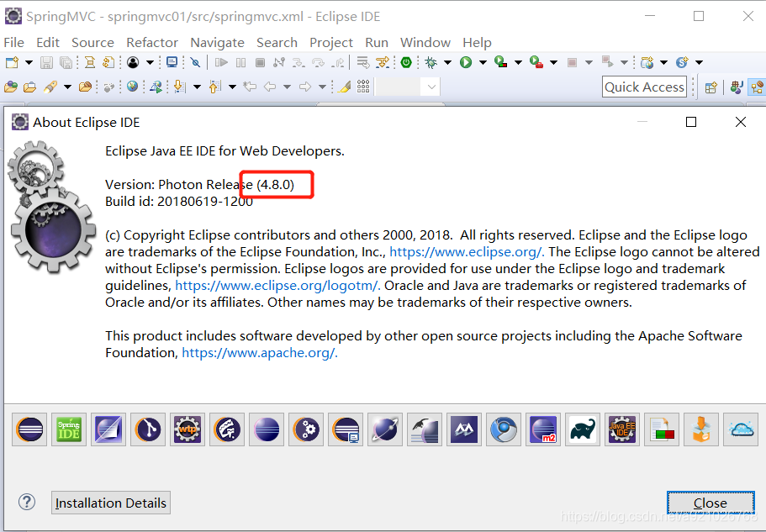766x532 pixels.
Task: Click the green Spring Boot dashboard icon
Action: tap(406, 62)
